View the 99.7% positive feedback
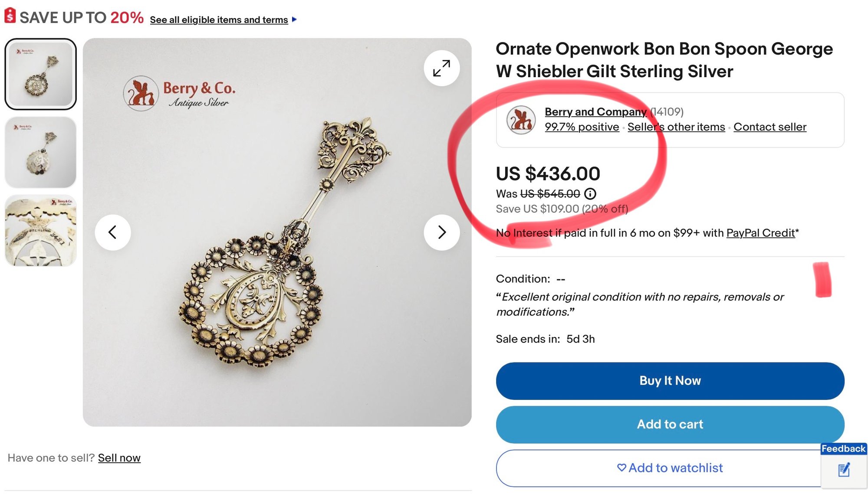 (582, 127)
